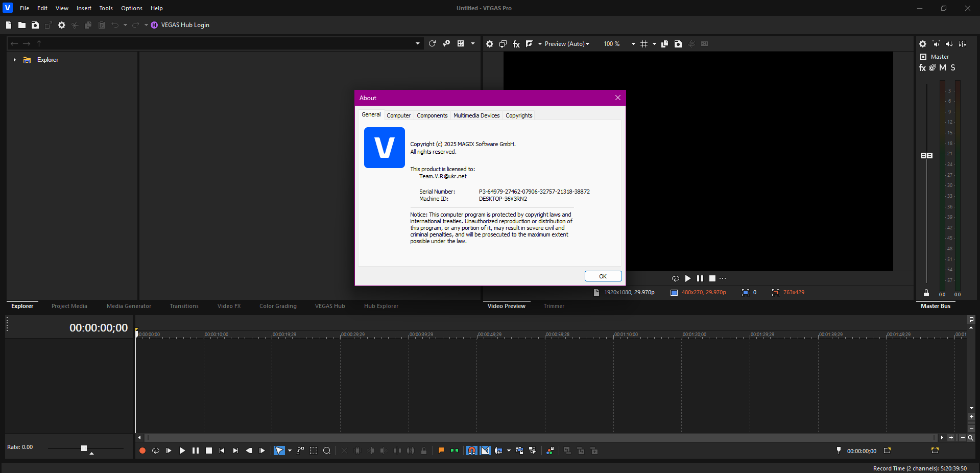This screenshot has height=473, width=980.
Task: Open the Overlays grid dropdown arrow
Action: pyautogui.click(x=654, y=44)
